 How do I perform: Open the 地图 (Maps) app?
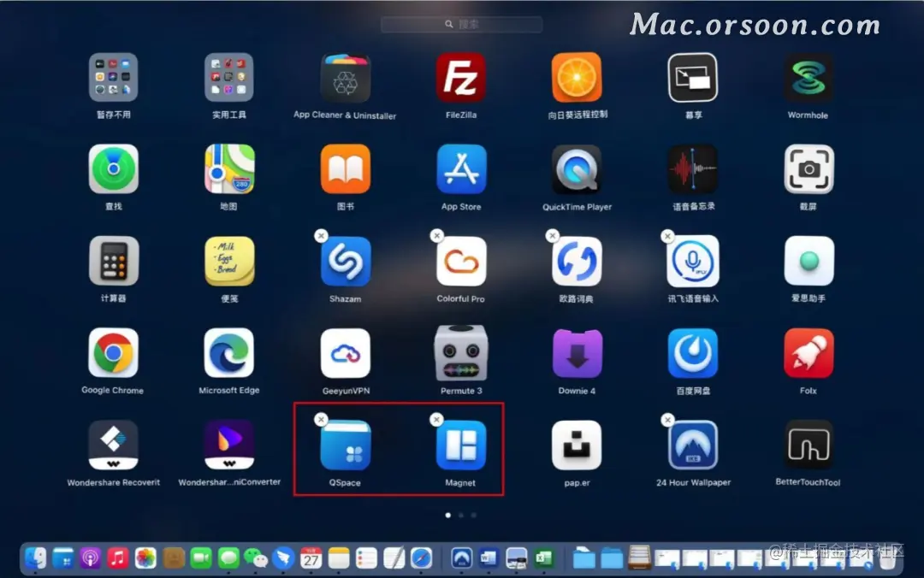[228, 169]
